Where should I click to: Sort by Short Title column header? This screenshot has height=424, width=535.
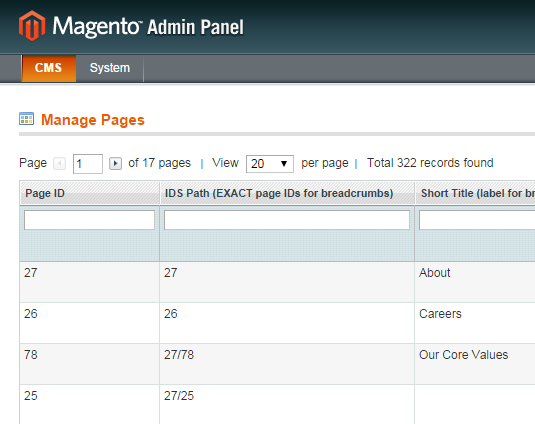(478, 193)
